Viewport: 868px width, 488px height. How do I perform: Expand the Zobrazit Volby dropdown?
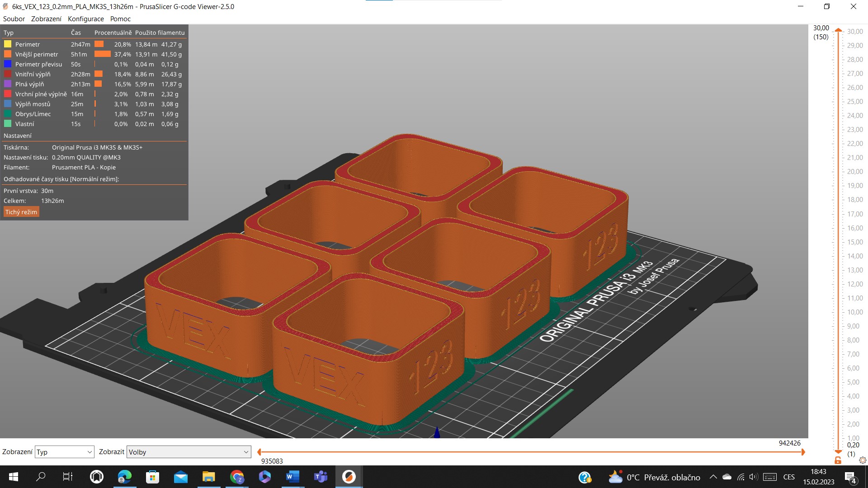click(189, 452)
